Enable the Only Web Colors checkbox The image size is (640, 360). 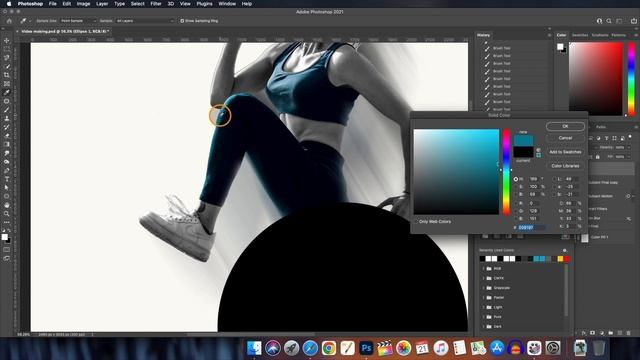[416, 222]
